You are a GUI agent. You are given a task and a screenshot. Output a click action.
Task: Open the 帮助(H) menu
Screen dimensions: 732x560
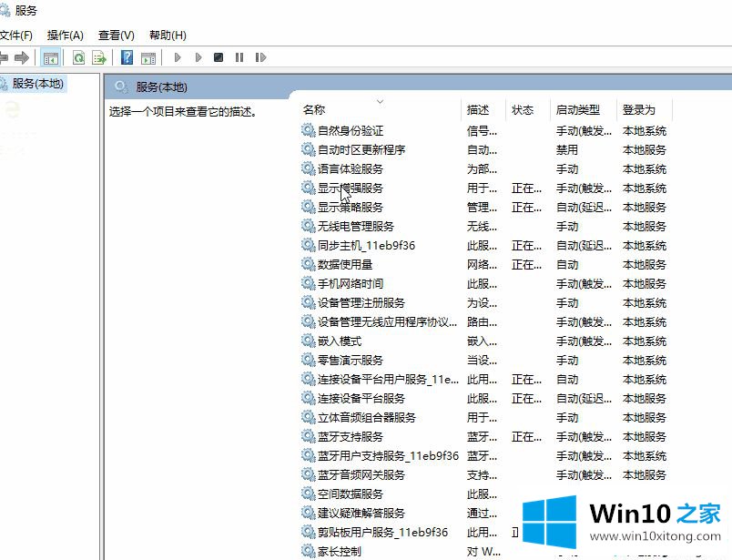point(167,35)
